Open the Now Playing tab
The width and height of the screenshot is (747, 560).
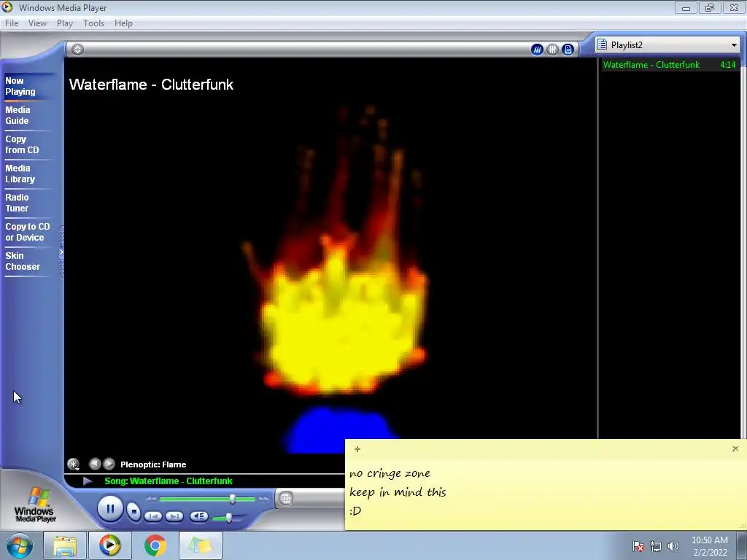tap(20, 86)
